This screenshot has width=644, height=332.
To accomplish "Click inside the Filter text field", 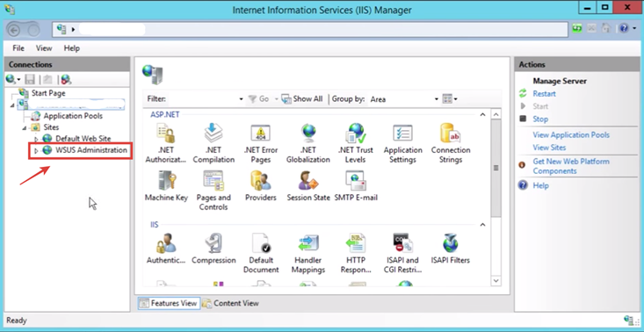I will tap(202, 99).
